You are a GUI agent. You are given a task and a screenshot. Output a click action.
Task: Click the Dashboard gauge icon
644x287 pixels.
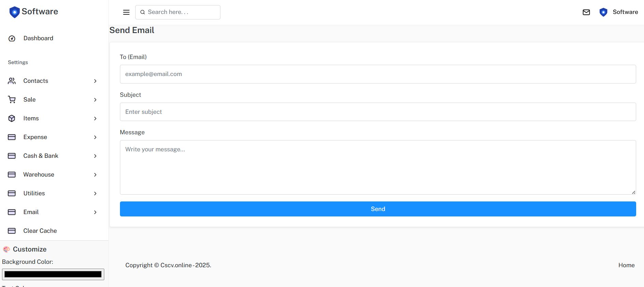(x=12, y=39)
